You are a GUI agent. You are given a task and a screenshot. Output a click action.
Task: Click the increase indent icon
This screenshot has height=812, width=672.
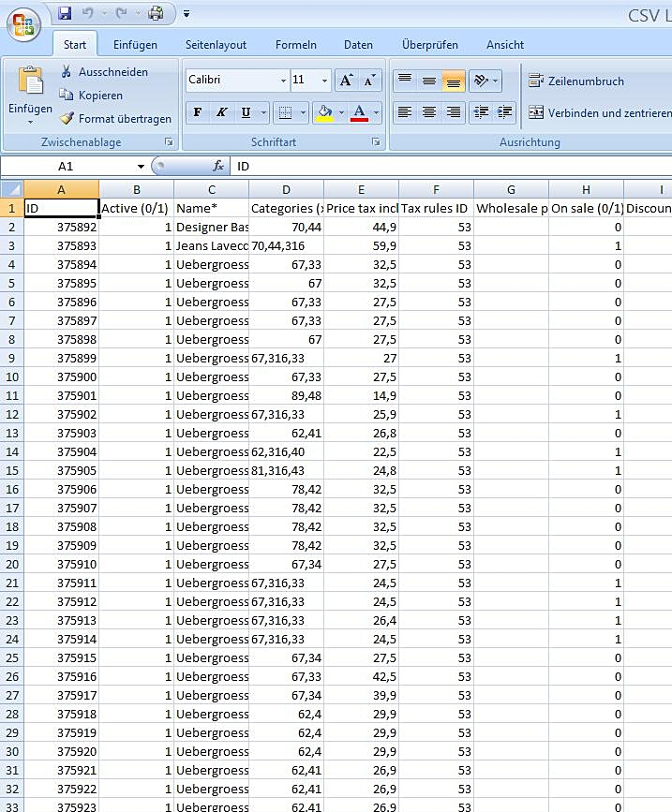click(506, 112)
